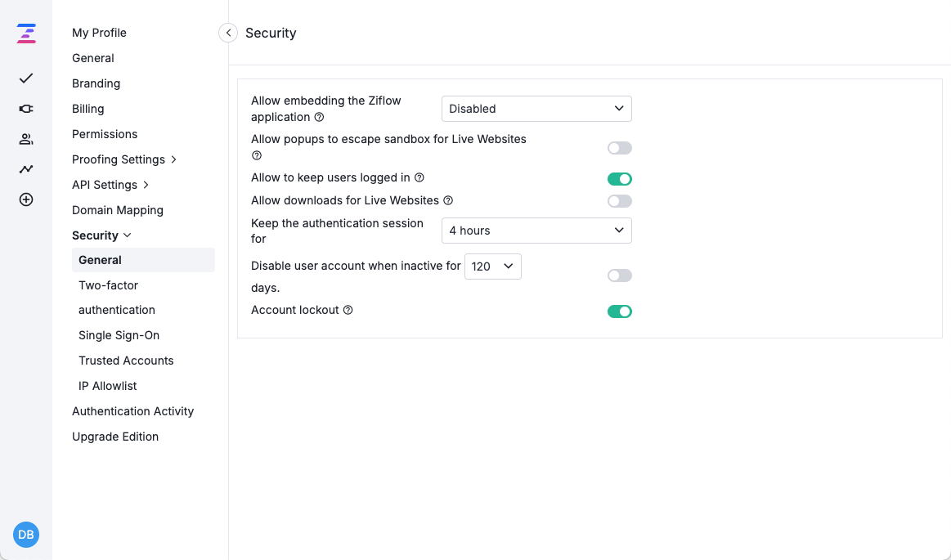The image size is (951, 560).
Task: Open the analytics trend icon in sidebar
Action: 26,169
